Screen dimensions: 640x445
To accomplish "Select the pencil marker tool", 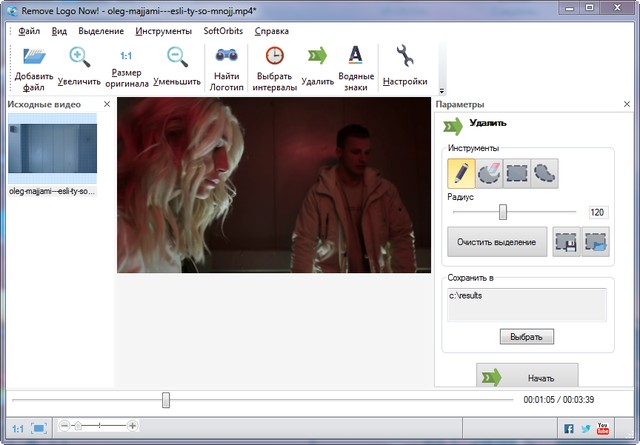I will 461,174.
